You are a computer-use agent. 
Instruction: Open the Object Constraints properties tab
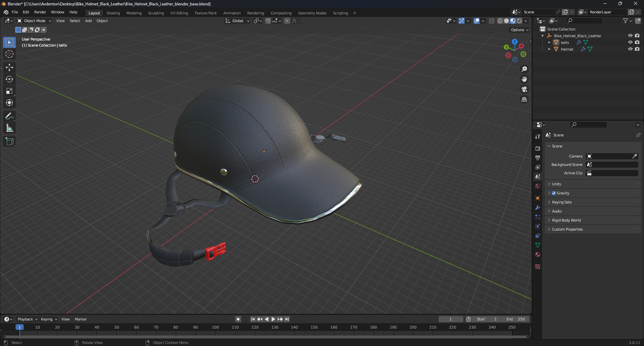(x=538, y=236)
